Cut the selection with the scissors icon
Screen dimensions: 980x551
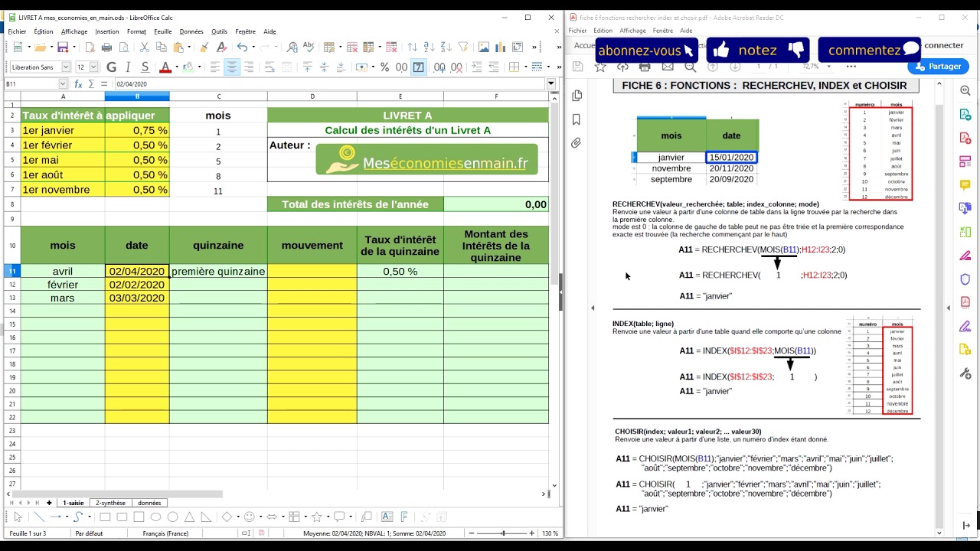click(x=144, y=47)
